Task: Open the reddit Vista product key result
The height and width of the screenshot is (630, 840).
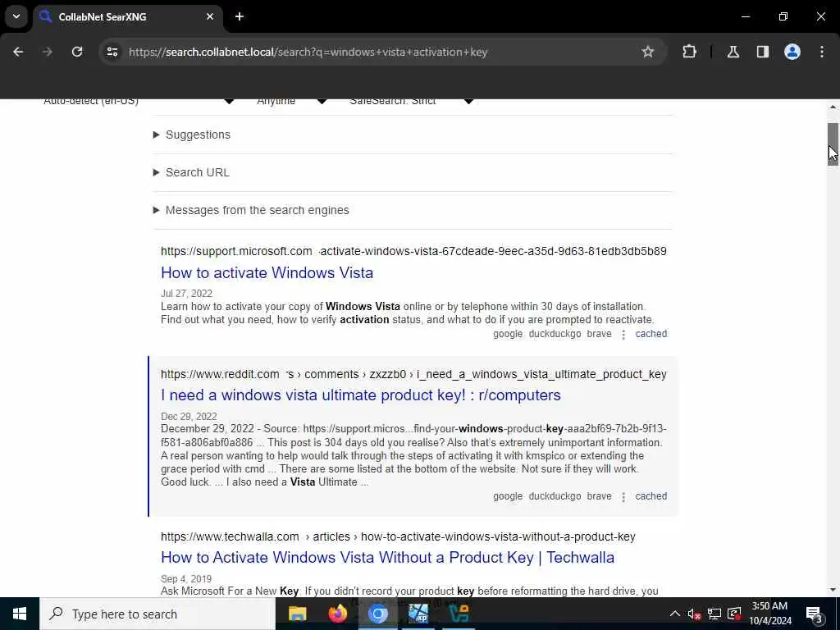Action: [361, 395]
